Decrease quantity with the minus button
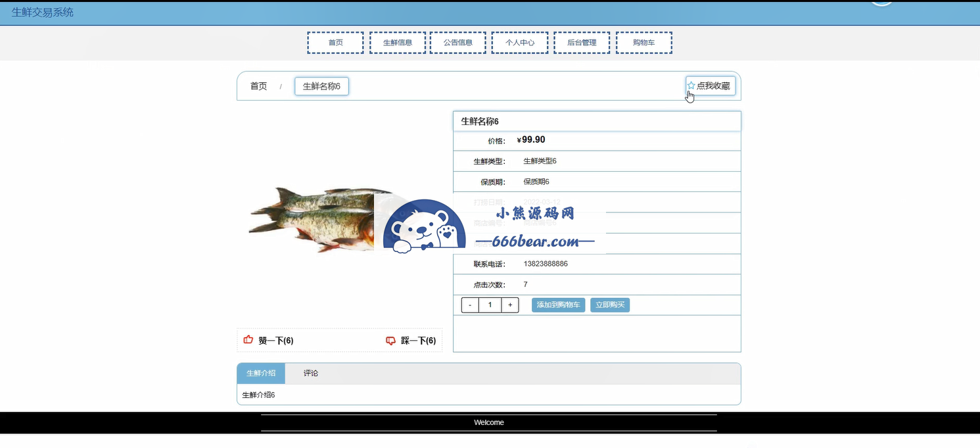 470,305
